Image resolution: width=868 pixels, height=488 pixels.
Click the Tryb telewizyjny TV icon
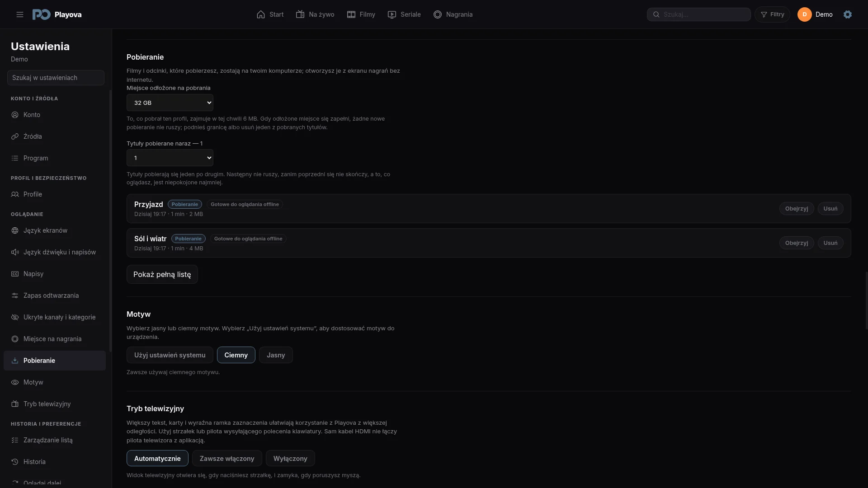coord(15,404)
